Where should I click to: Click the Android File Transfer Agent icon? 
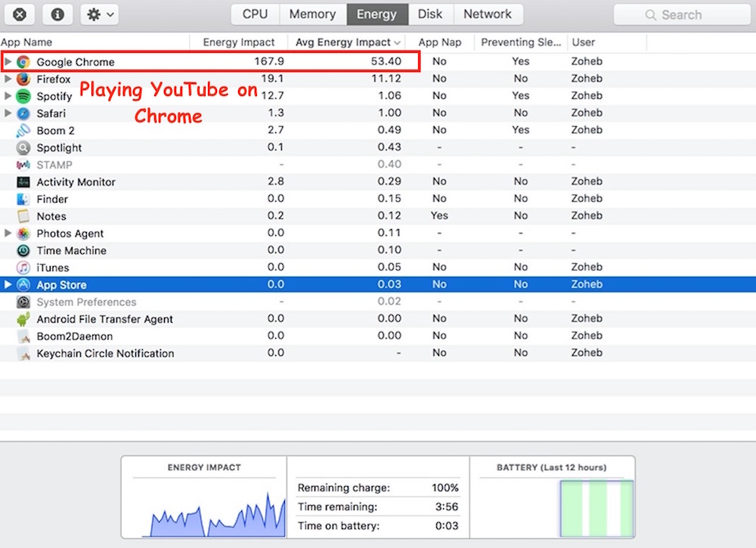pos(23,319)
